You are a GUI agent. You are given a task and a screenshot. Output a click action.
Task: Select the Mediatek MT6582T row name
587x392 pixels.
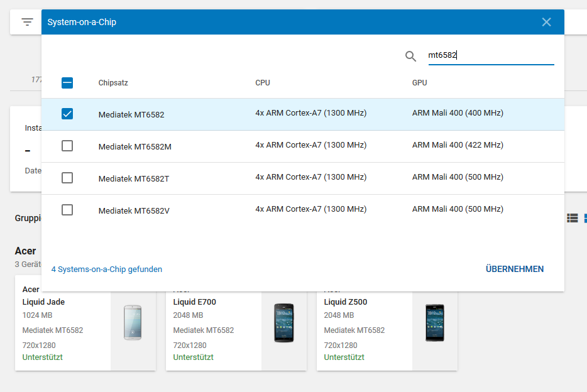tap(134, 179)
